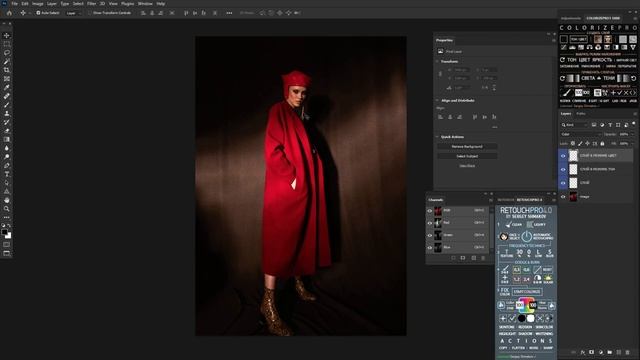640x360 pixels.
Task: Click the Select Subject button
Action: [x=467, y=156]
